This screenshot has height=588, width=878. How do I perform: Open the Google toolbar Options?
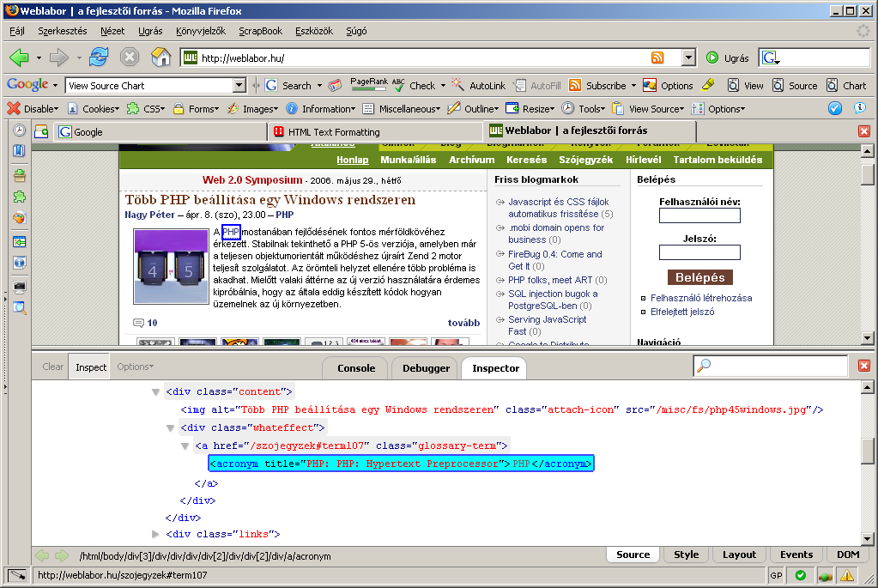coord(669,86)
